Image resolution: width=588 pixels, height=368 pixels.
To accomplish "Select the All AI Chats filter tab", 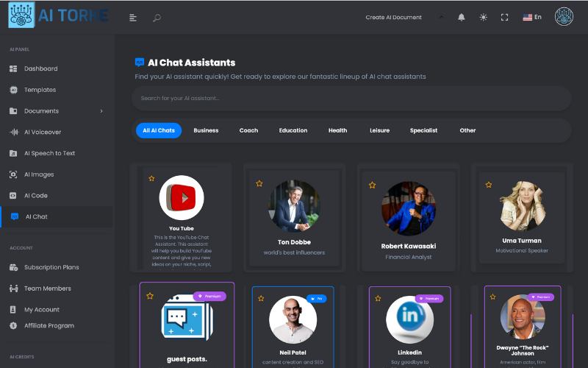I will [159, 131].
